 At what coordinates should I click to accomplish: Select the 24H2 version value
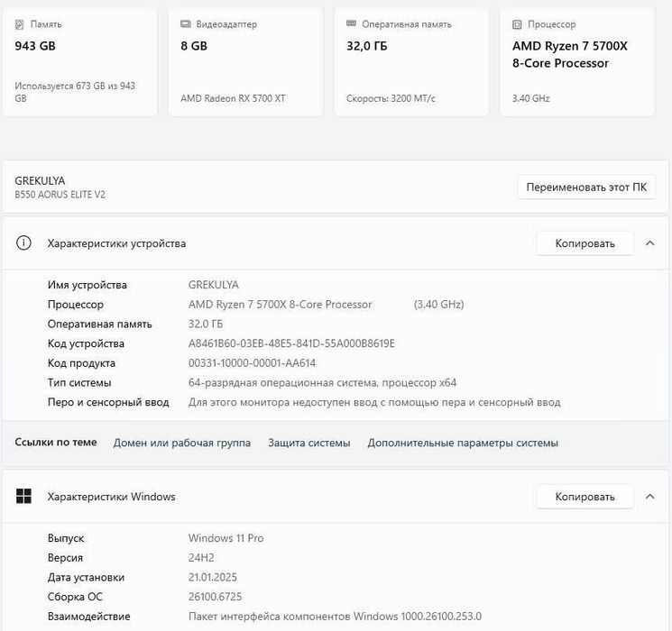click(201, 558)
